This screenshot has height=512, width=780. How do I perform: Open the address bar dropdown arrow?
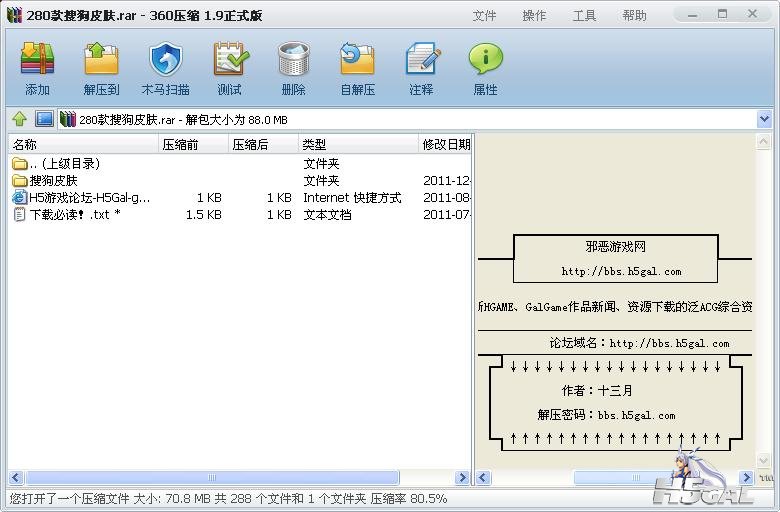point(764,119)
